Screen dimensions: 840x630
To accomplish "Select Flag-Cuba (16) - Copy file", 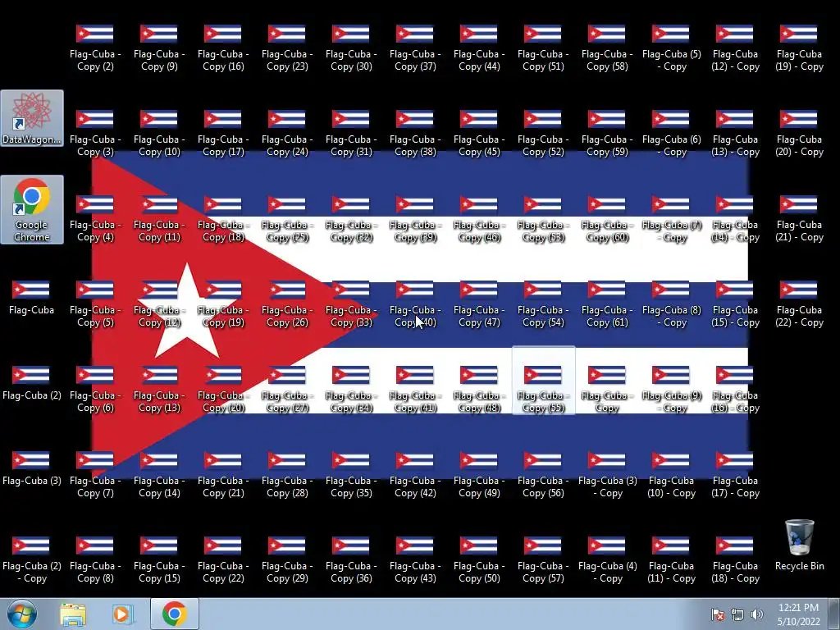I will [x=735, y=389].
